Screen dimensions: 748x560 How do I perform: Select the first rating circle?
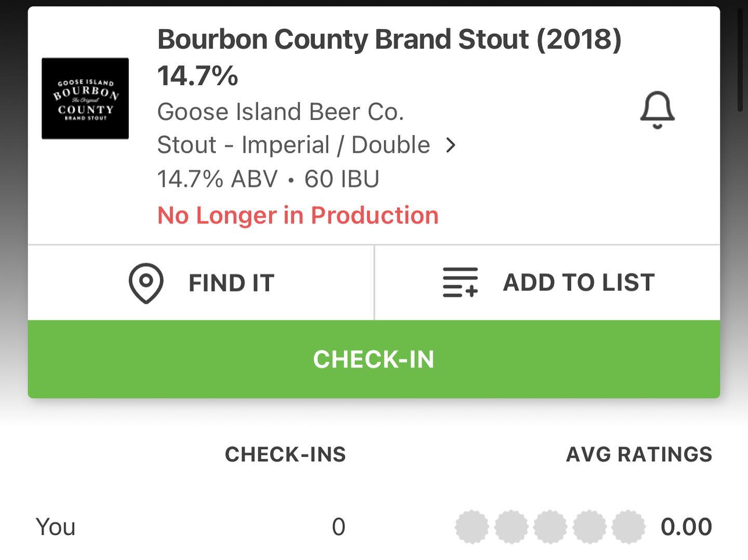(472, 527)
